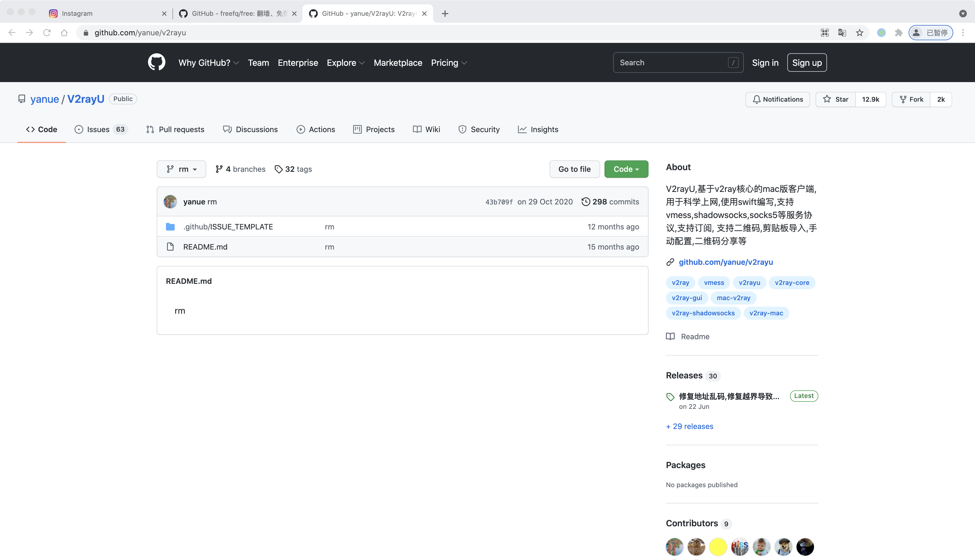Click the commit history clock icon
This screenshot has height=560, width=975.
(586, 201)
